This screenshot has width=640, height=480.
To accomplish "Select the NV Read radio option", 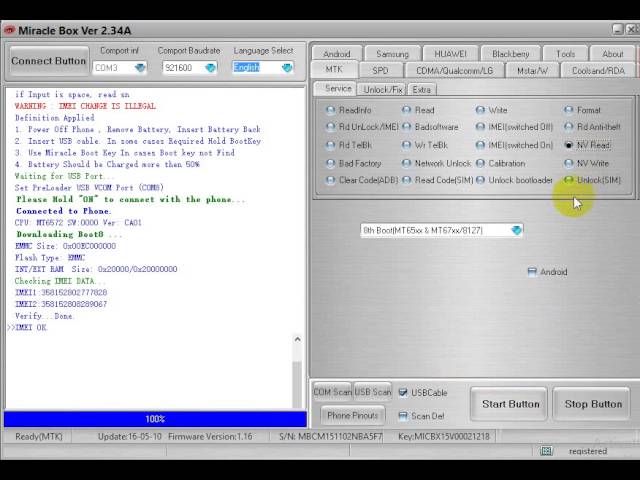I will coord(588,145).
